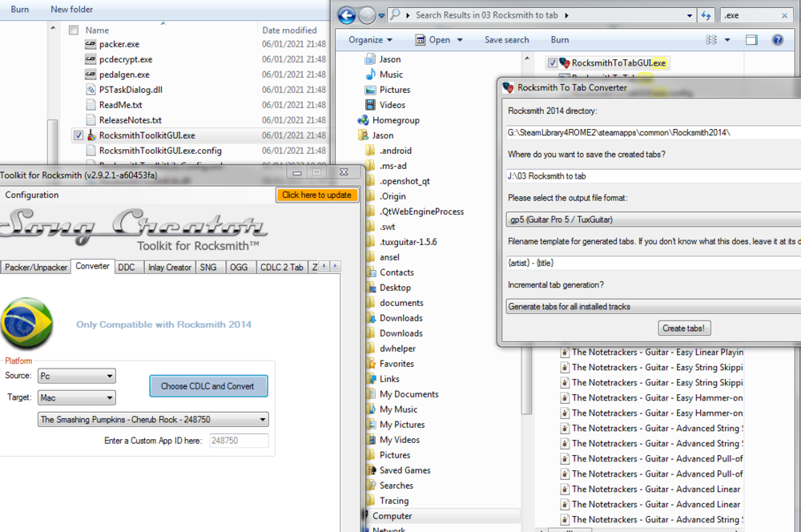
Task: Open the output file format dropdown
Action: coord(653,219)
